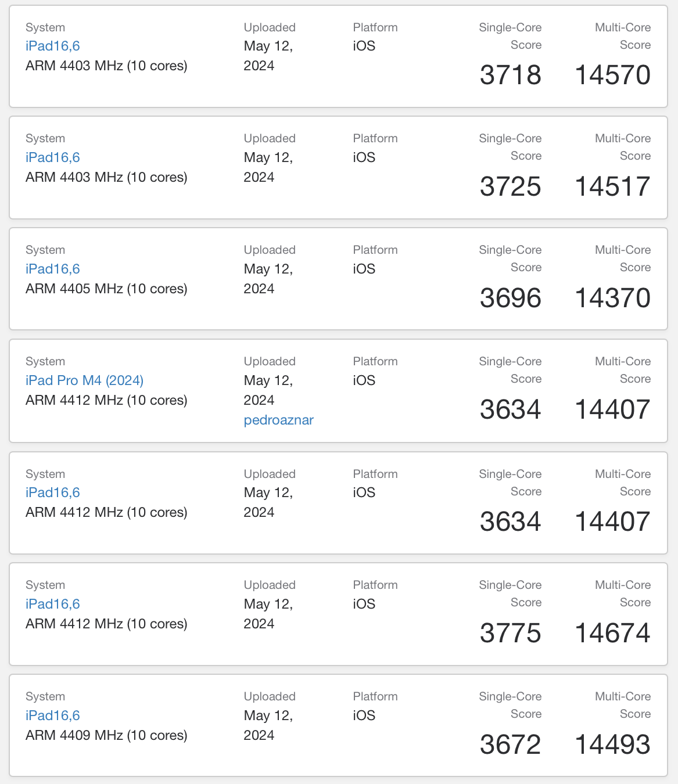This screenshot has width=678, height=784.
Task: Open the iPad16,6 link at ARM 4409 MHz
Action: click(x=53, y=715)
